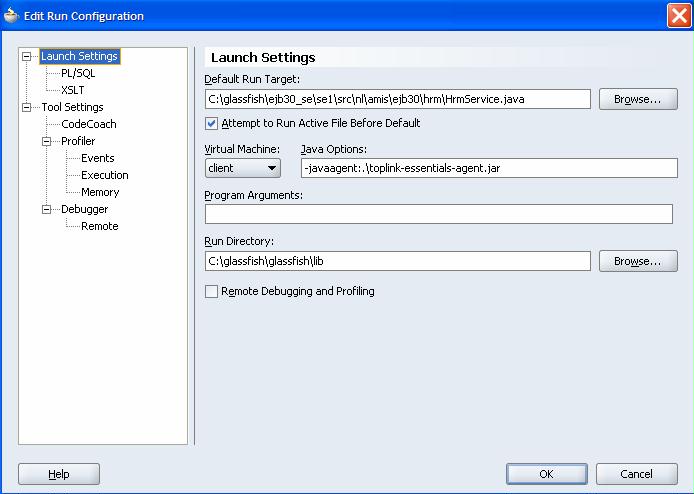Select the PL/SQL tree item
This screenshot has height=494, width=694.
(78, 73)
